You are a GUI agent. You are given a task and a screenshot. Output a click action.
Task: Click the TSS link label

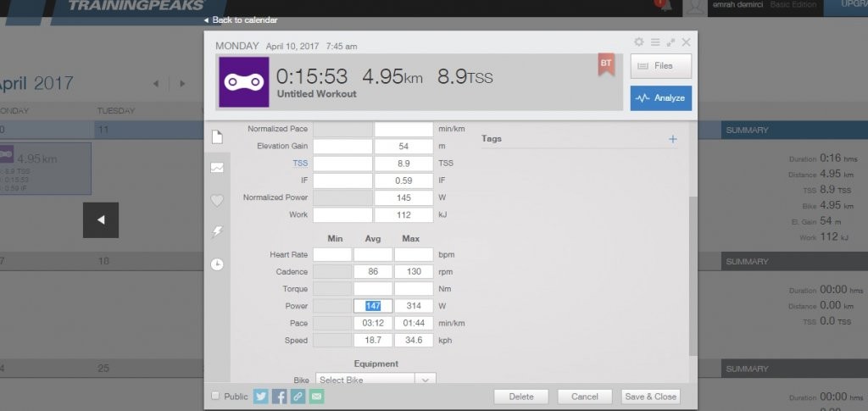[300, 163]
